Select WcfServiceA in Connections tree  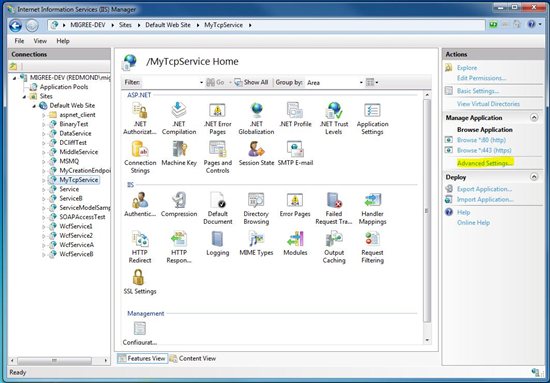coord(76,245)
